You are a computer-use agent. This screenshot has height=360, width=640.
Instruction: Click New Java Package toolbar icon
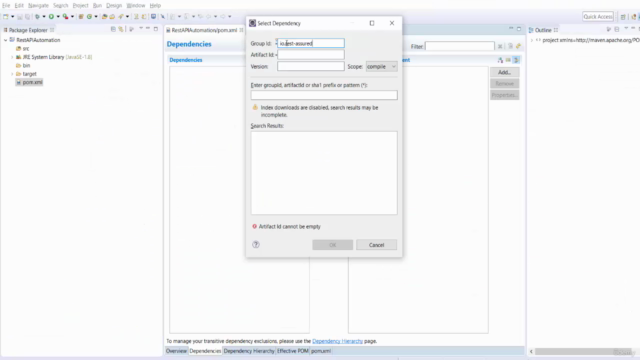coord(81,17)
